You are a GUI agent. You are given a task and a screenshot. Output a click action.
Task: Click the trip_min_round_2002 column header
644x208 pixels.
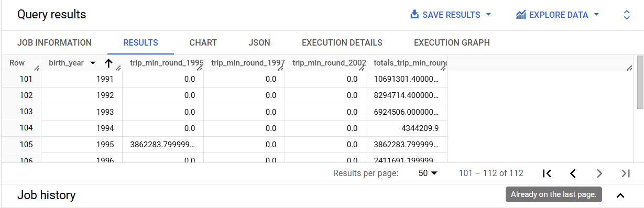click(x=329, y=63)
